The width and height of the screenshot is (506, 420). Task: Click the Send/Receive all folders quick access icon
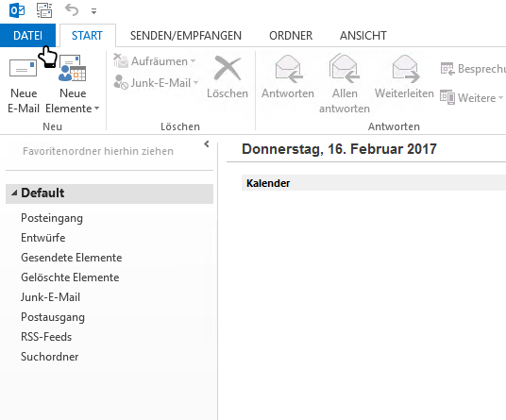(44, 10)
